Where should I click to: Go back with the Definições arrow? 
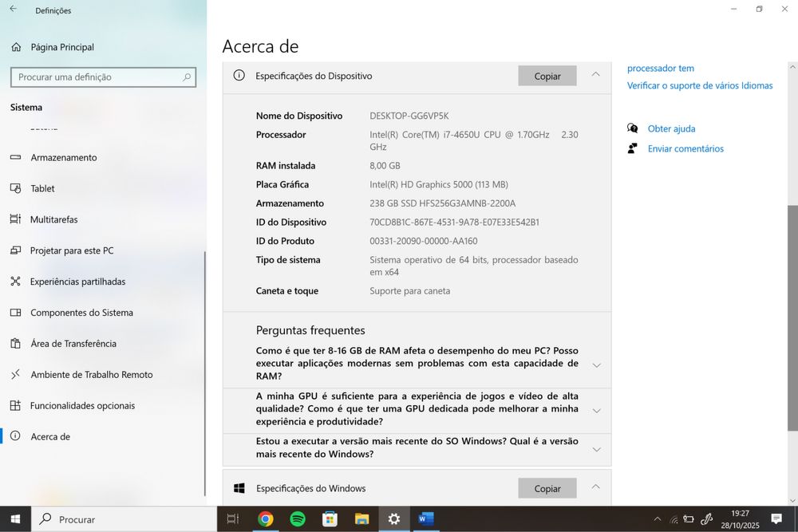14,9
